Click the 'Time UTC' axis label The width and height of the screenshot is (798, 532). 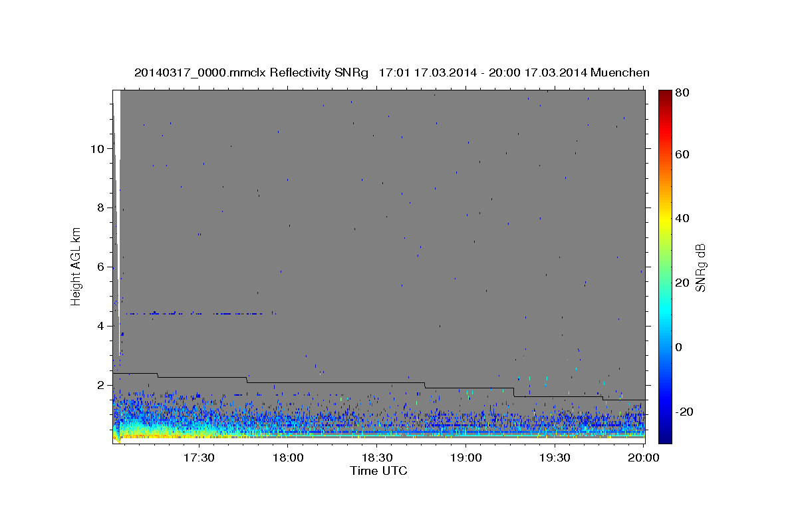point(378,471)
